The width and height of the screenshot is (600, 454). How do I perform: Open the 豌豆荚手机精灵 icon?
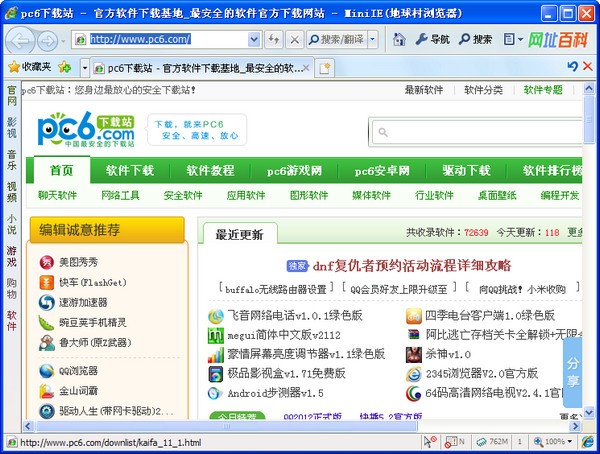[46, 323]
